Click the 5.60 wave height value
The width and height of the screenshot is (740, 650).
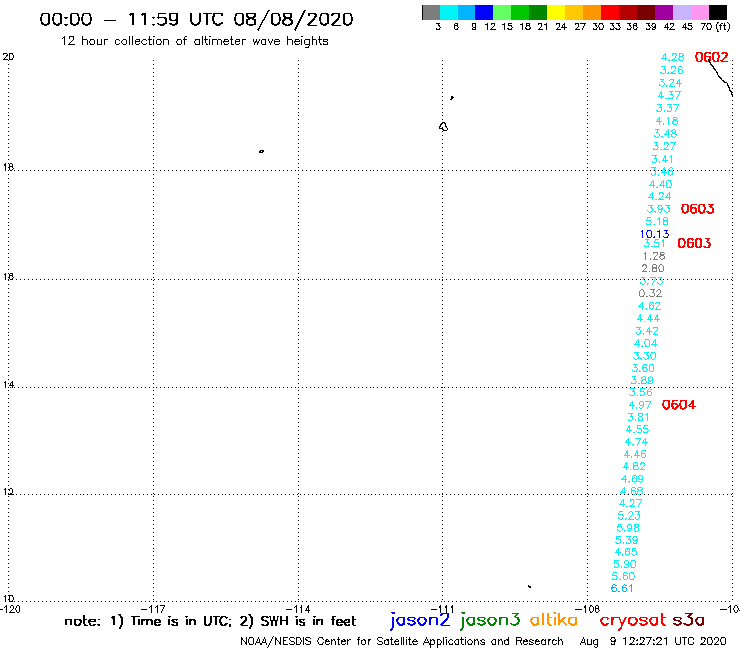point(623,576)
